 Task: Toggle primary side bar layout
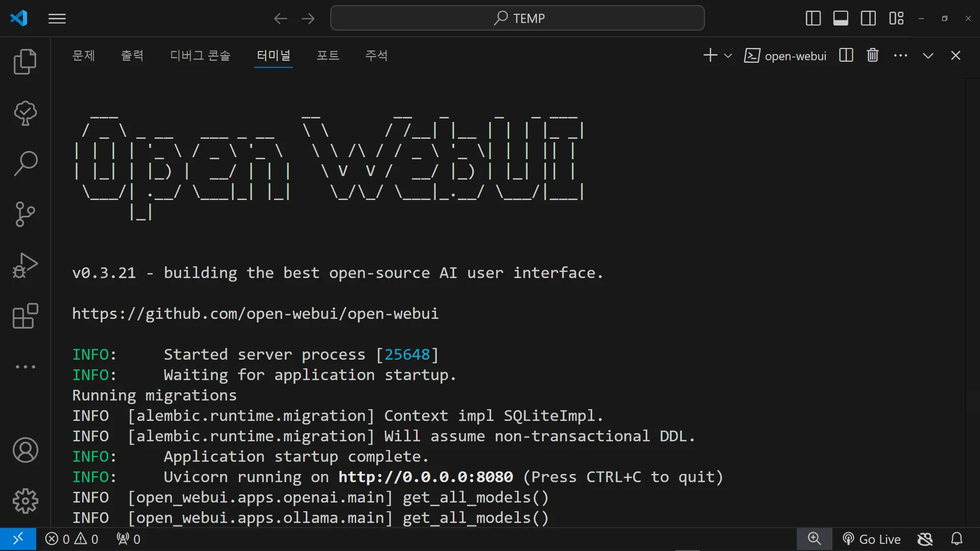point(813,18)
